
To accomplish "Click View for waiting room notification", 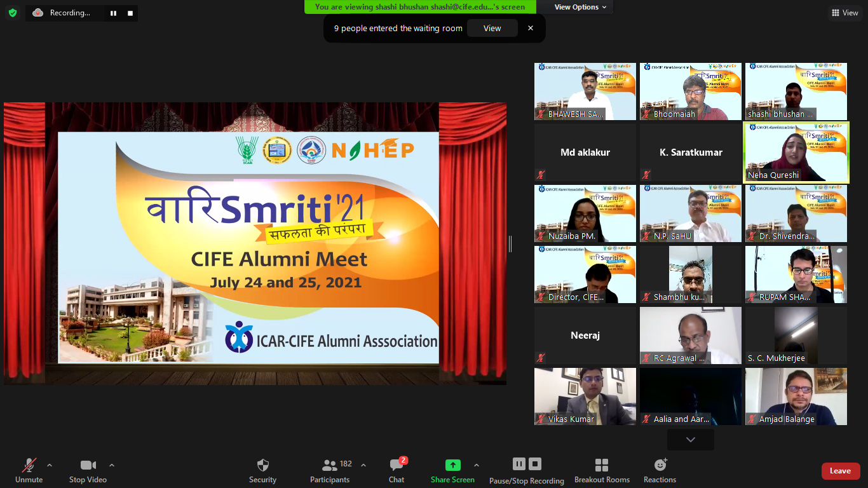I will tap(492, 28).
